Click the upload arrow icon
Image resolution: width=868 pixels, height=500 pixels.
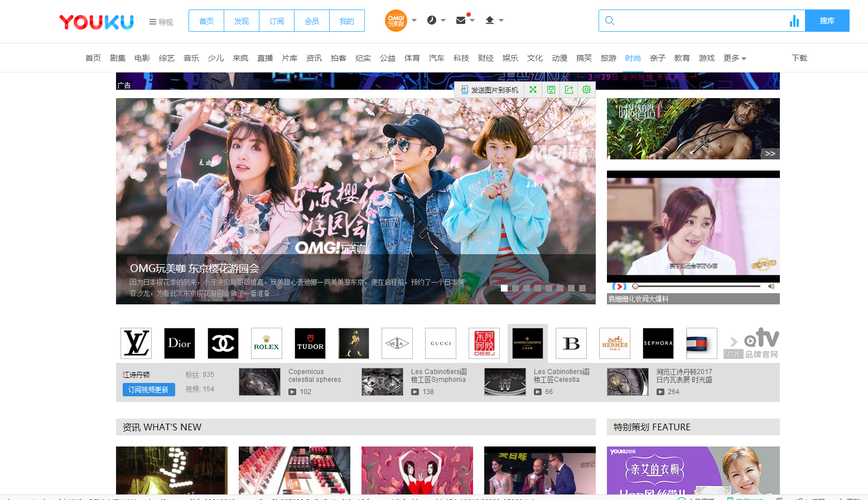click(x=490, y=20)
